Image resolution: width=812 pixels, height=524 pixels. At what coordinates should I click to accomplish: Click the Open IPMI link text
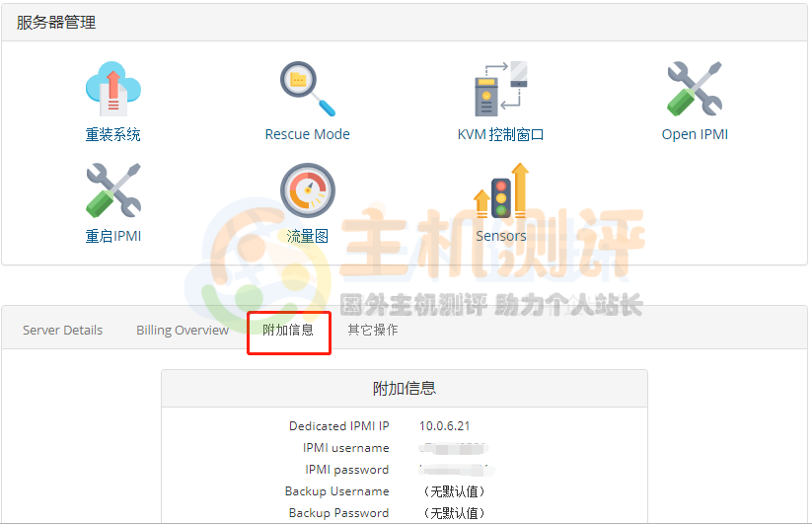(695, 134)
